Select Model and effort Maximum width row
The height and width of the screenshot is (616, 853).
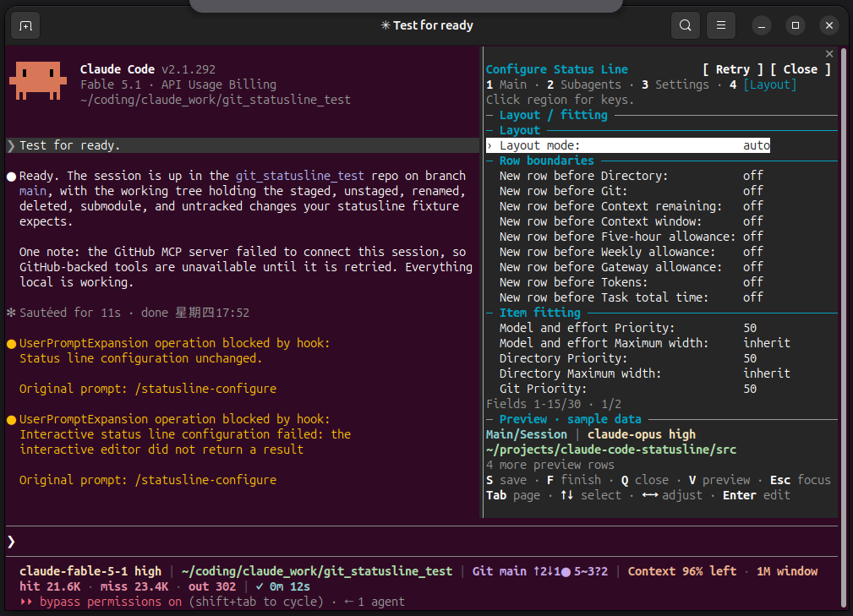coord(645,344)
